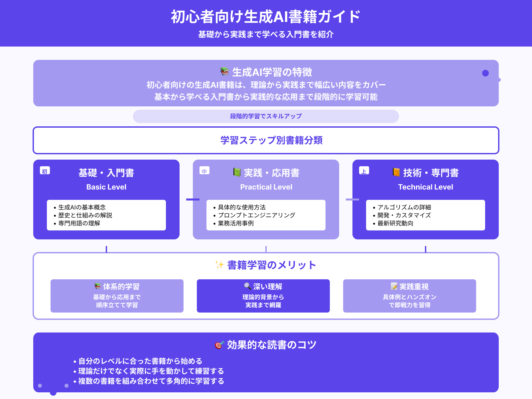The image size is (532, 399).
Task: Click the purple dot in the top info card
Action: click(x=485, y=72)
